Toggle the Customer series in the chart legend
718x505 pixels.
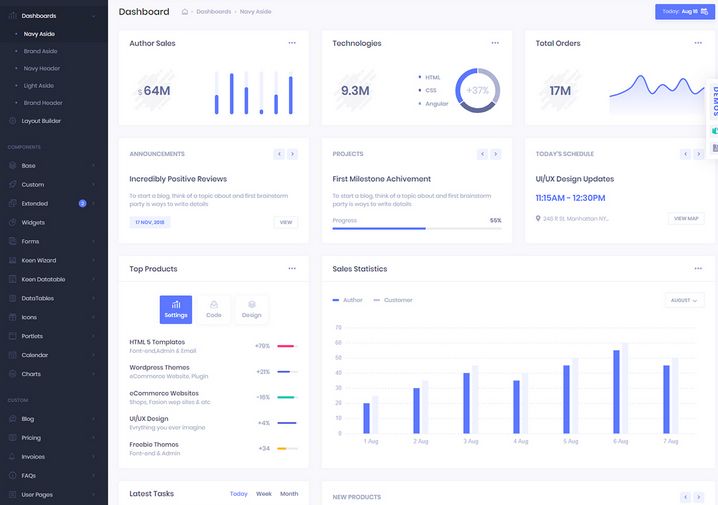pos(392,300)
